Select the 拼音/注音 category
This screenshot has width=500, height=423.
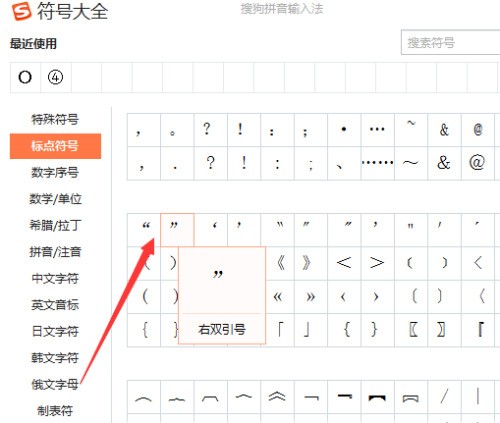[x=55, y=252]
